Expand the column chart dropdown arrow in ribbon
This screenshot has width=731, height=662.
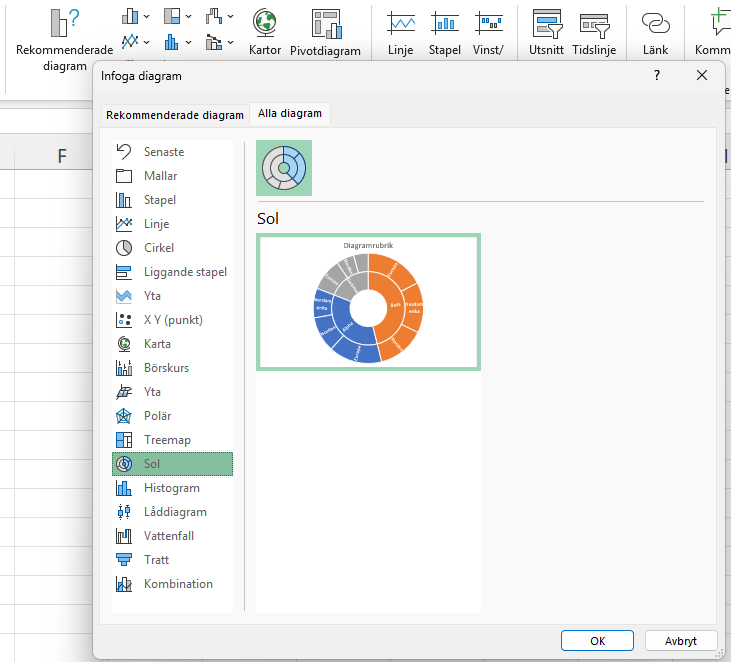click(x=147, y=17)
